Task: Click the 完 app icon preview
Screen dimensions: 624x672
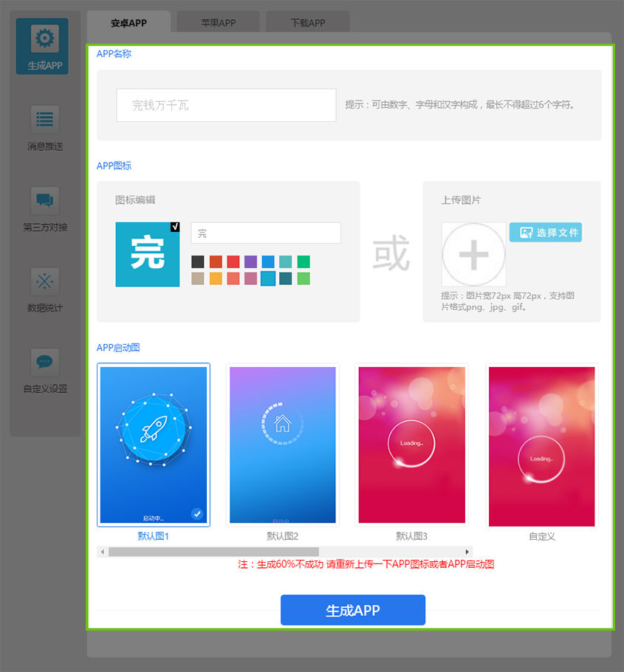Action: (x=147, y=254)
